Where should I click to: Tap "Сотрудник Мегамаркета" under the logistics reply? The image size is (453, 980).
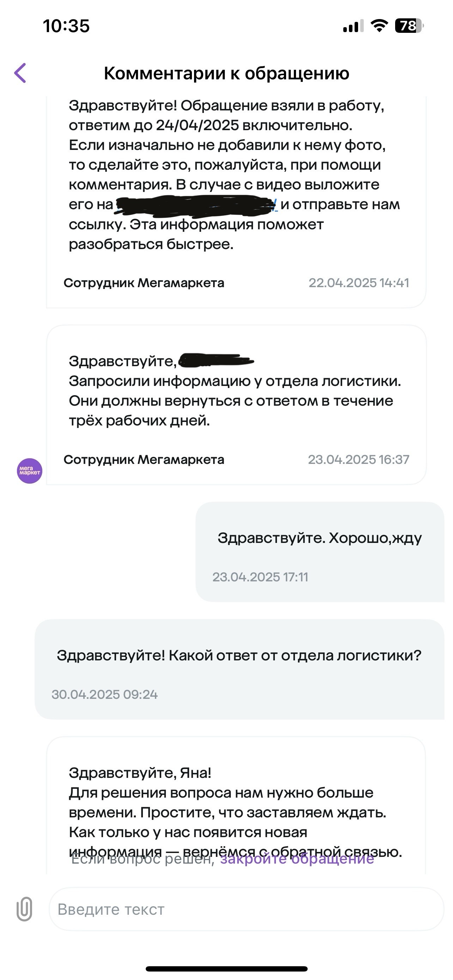144,460
